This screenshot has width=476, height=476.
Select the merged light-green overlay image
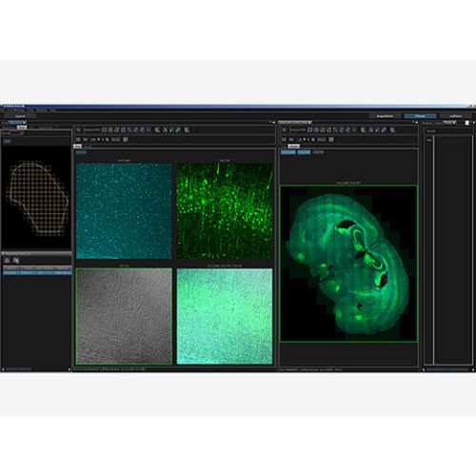[x=225, y=316]
